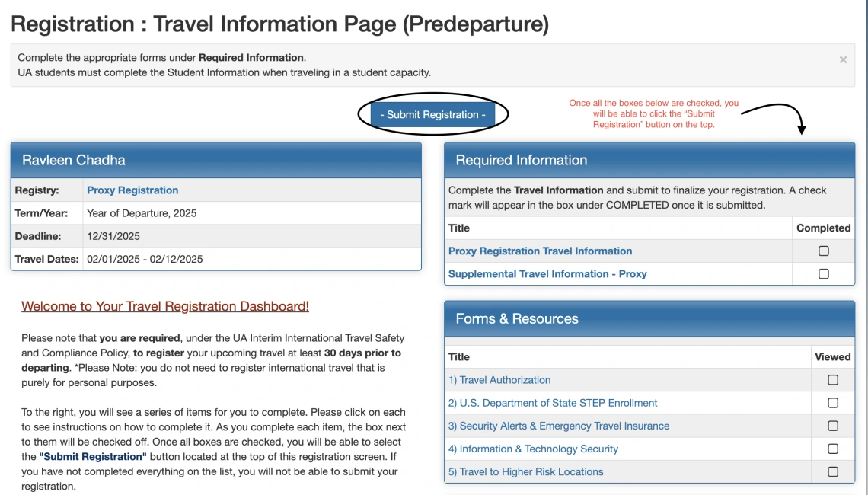
Task: Click the bold "Submit Registration" text in paragraph
Action: click(x=93, y=457)
